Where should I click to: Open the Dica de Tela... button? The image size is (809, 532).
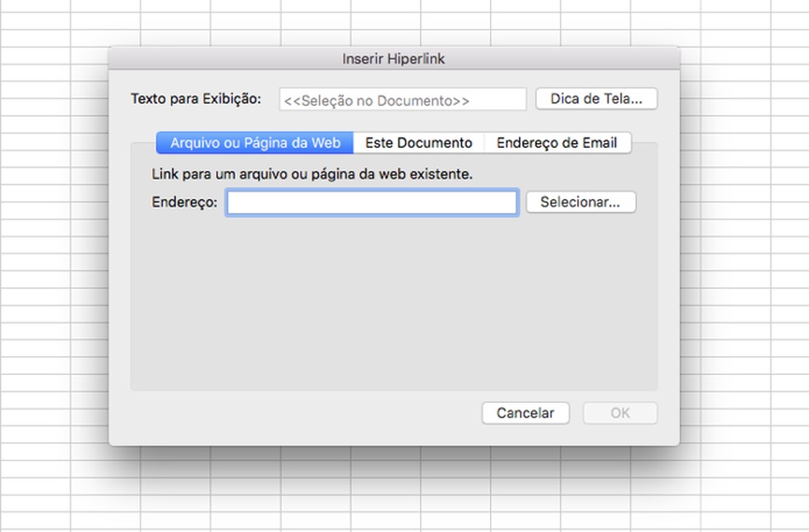tap(596, 99)
